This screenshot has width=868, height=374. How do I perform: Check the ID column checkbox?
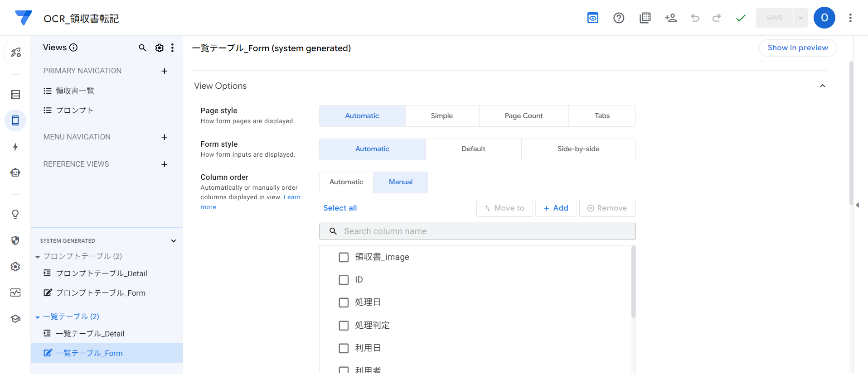point(344,280)
